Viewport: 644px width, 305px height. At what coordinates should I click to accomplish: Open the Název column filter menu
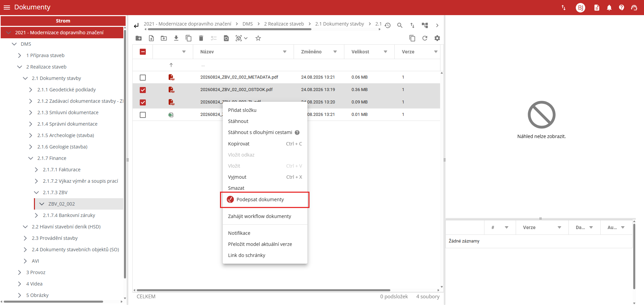point(285,52)
